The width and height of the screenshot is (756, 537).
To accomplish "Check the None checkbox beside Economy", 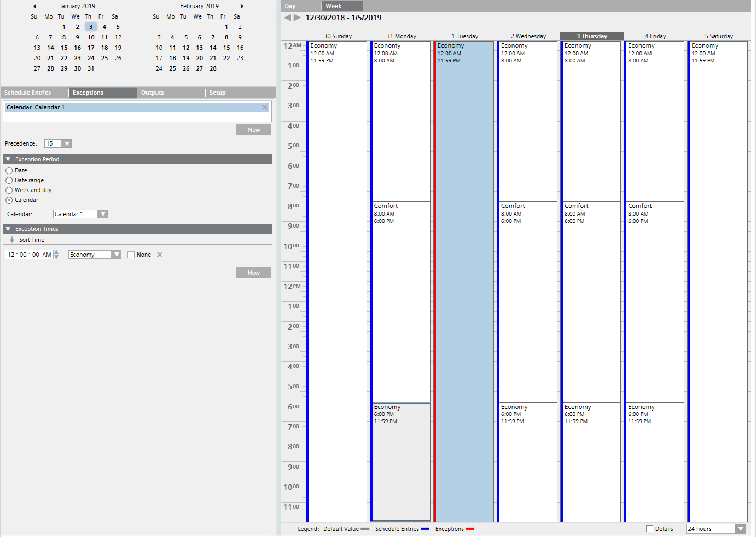I will 130,255.
